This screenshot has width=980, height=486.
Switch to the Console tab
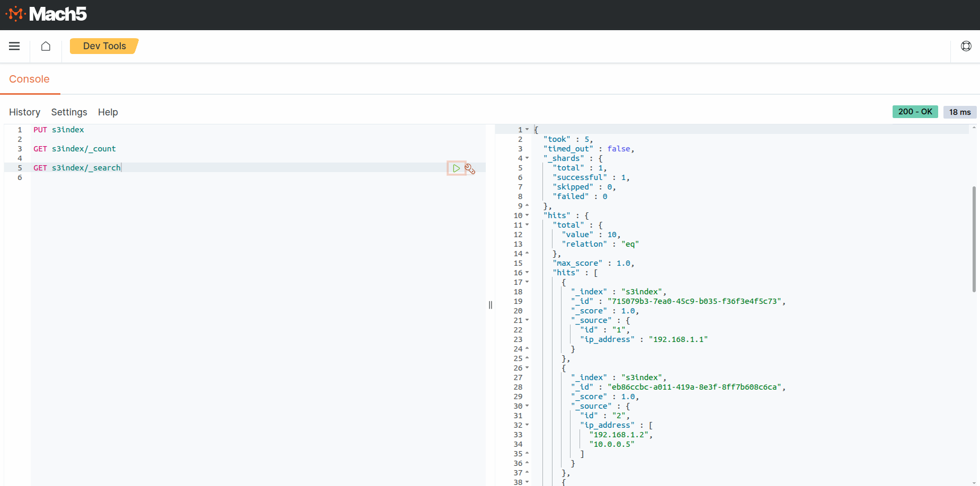pos(29,79)
